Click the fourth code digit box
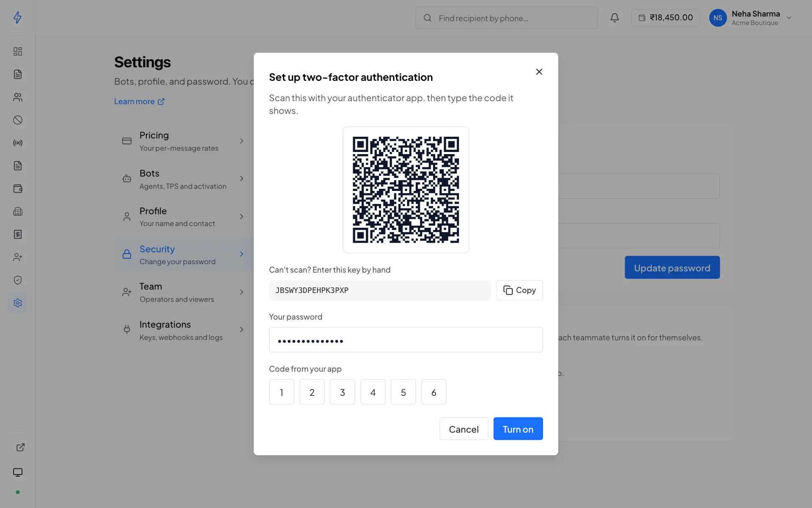Screen dimensions: 812x508 373,392
